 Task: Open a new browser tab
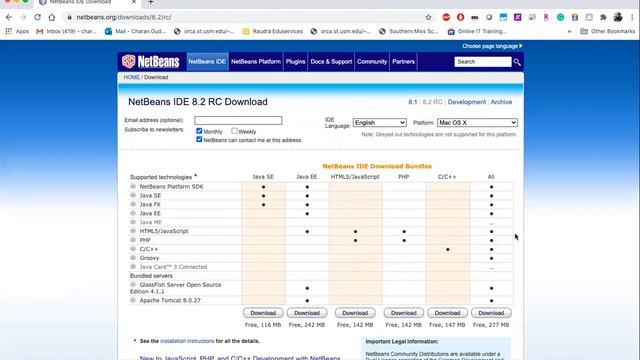click(151, 2)
